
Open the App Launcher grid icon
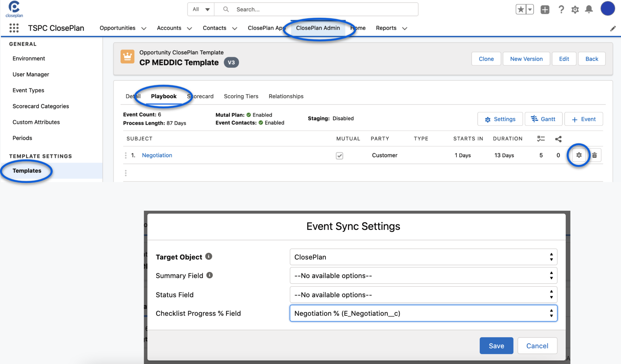[x=14, y=28]
